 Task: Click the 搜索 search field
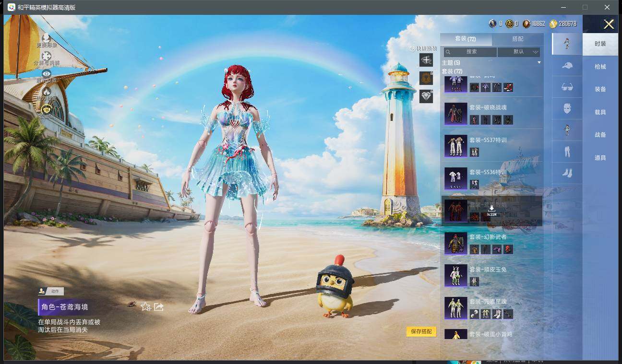coord(470,52)
